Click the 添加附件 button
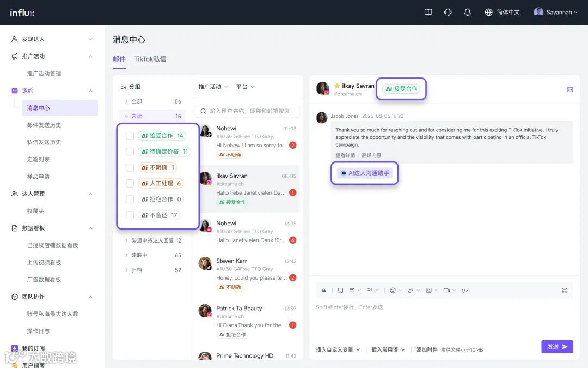This screenshot has width=588, height=368. point(427,349)
